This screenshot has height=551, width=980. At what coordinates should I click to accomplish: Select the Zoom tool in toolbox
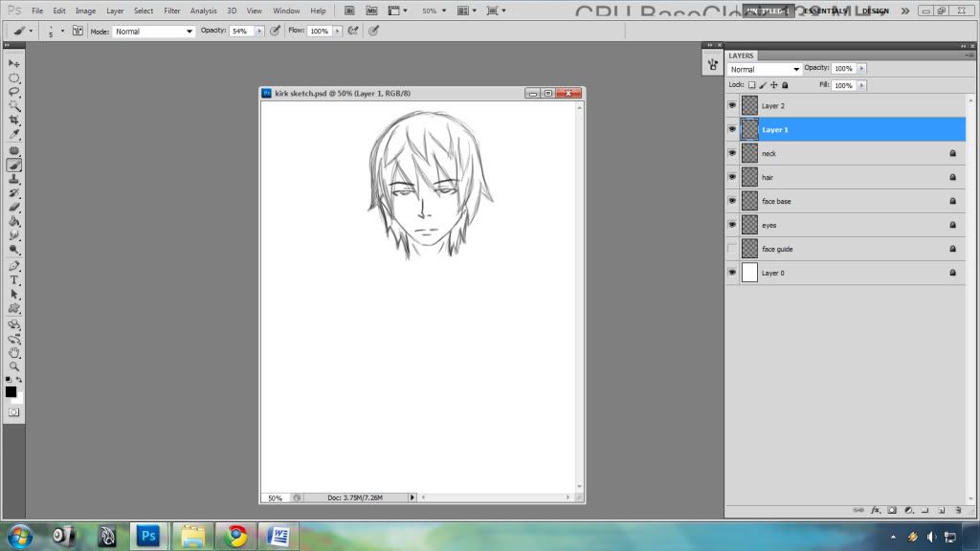[14, 366]
